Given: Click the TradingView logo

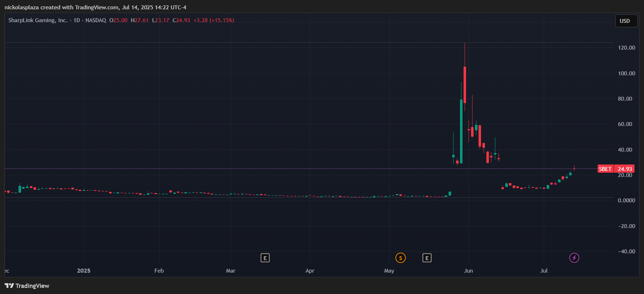Looking at the screenshot, I should [x=27, y=286].
